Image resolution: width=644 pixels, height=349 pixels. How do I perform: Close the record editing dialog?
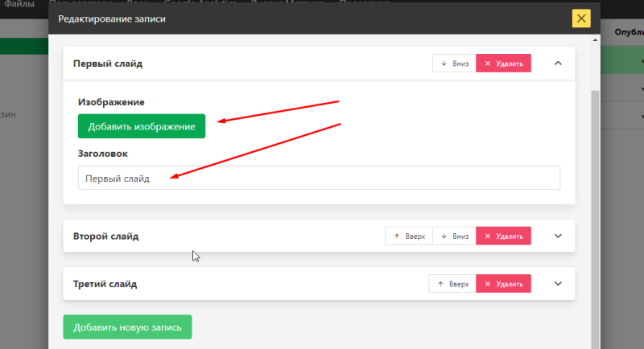point(581,18)
